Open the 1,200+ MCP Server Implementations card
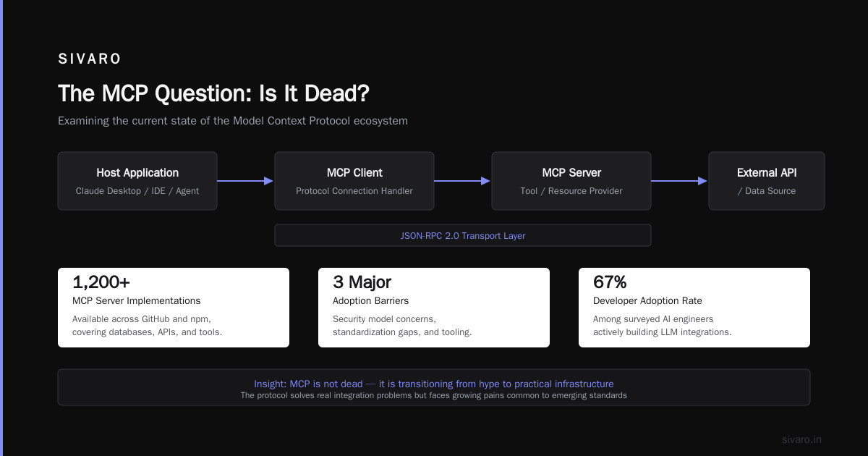868x456 pixels. coord(174,308)
